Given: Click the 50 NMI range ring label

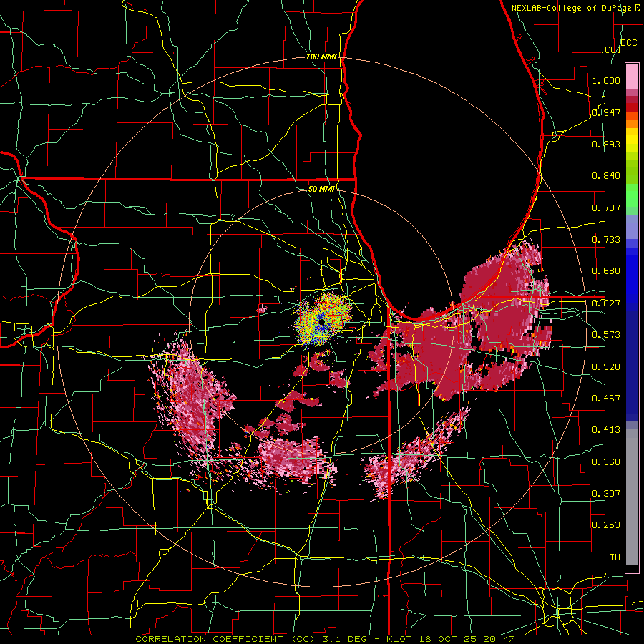Looking at the screenshot, I should [x=321, y=189].
